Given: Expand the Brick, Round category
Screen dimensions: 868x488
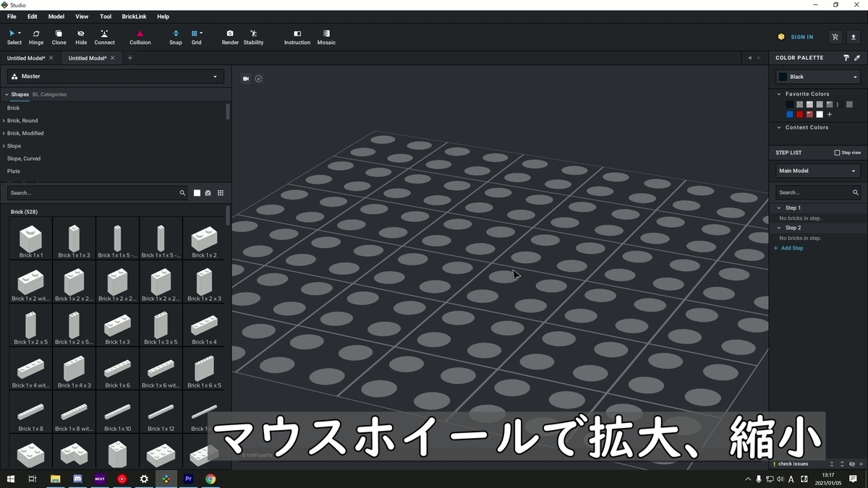Looking at the screenshot, I should 4,121.
